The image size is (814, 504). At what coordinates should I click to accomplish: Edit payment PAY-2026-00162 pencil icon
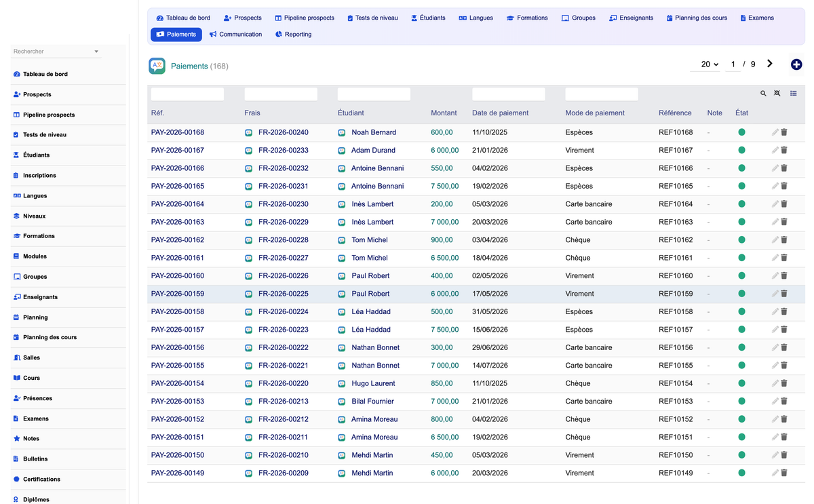coord(775,240)
